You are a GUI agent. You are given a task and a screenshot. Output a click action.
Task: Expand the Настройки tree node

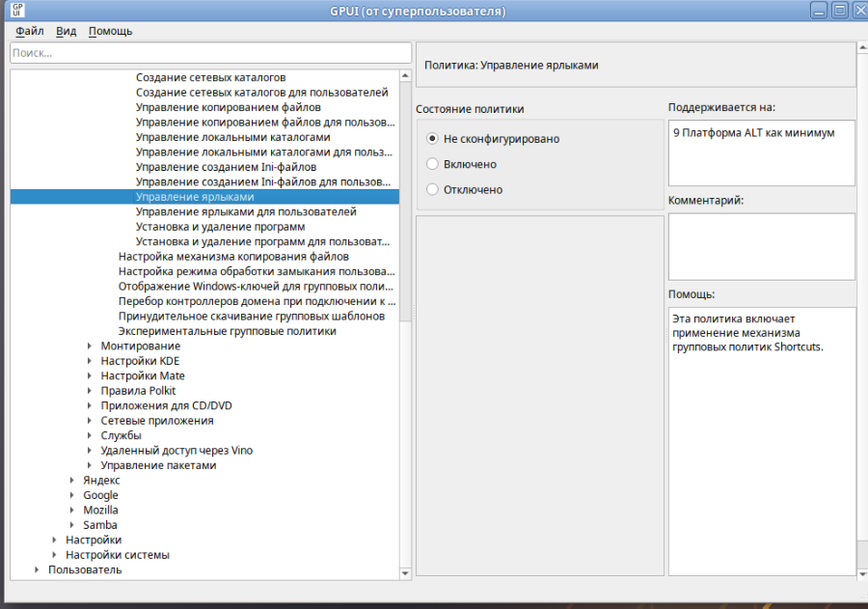[54, 540]
